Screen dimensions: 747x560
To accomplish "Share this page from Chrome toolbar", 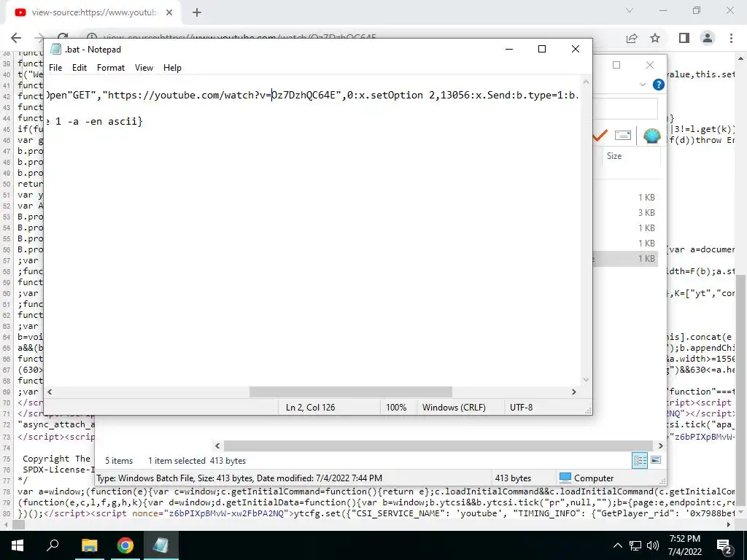I will (x=632, y=38).
